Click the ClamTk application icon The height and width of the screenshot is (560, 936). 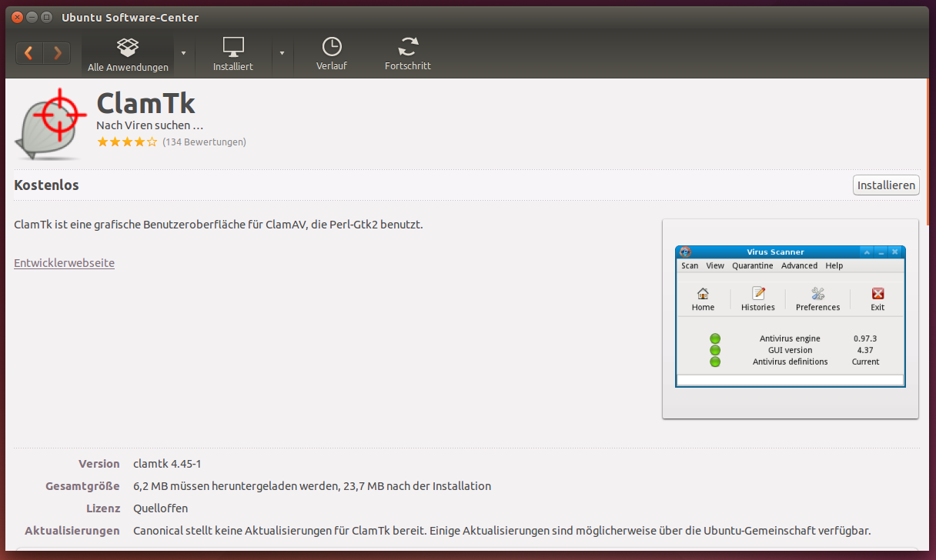51,125
